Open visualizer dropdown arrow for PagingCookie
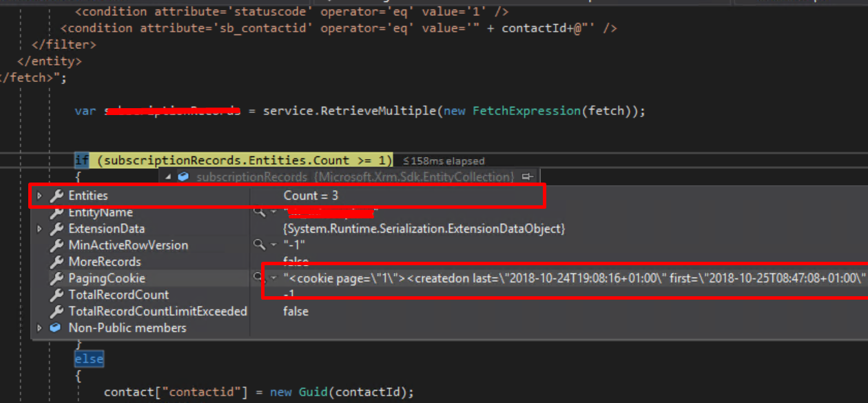 pyautogui.click(x=273, y=278)
